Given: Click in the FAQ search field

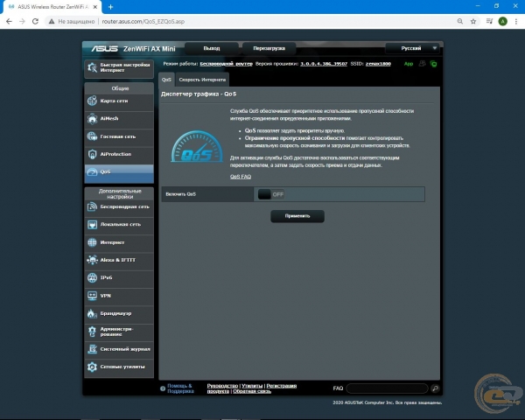Looking at the screenshot, I should (388, 388).
